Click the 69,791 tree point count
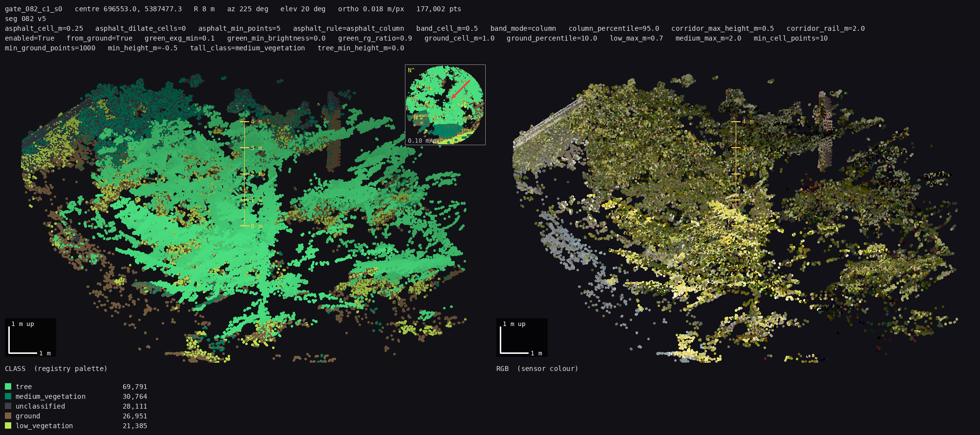Viewport: 980px width, 435px height. [x=135, y=387]
